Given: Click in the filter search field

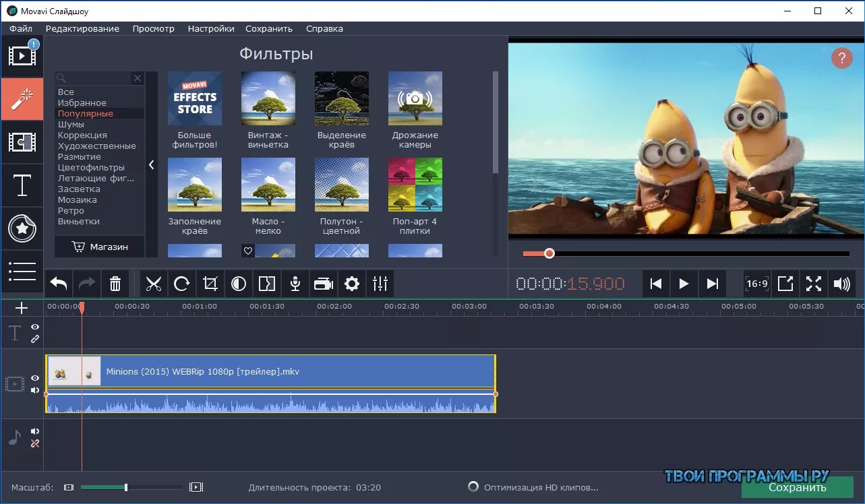Looking at the screenshot, I should point(94,78).
